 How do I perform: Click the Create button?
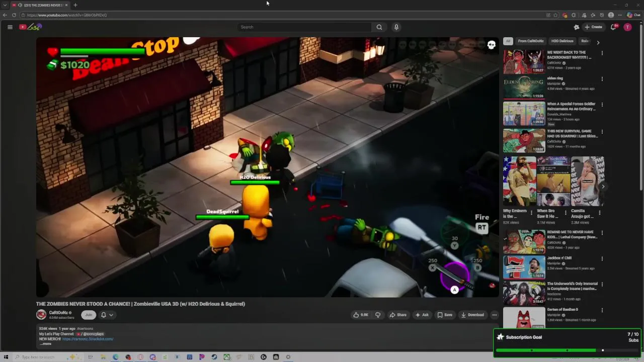pyautogui.click(x=593, y=27)
